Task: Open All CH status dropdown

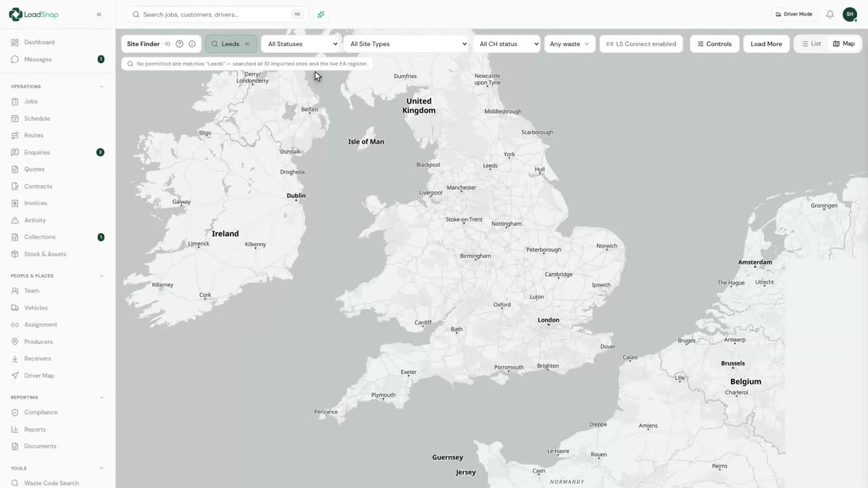Action: pyautogui.click(x=507, y=44)
